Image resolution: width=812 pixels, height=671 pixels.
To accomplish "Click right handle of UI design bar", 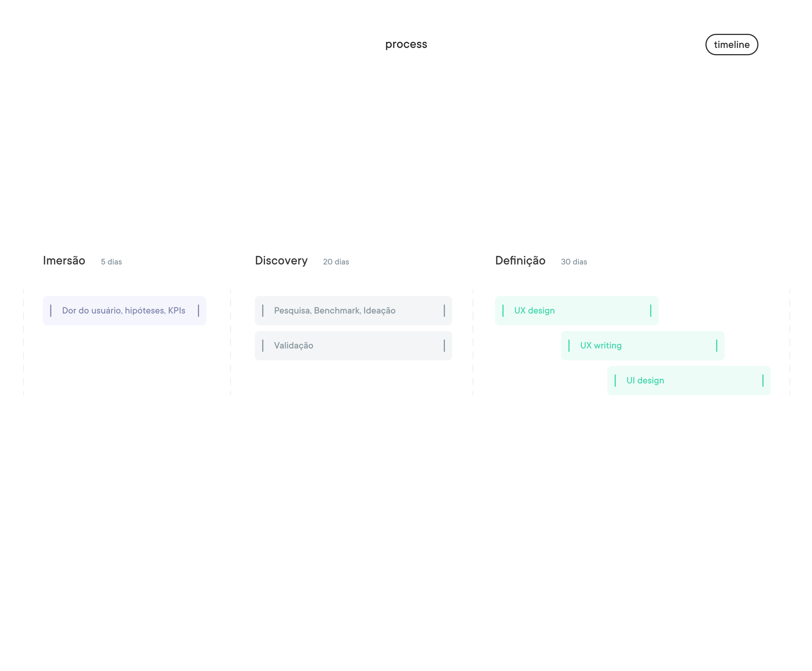I will click(763, 380).
